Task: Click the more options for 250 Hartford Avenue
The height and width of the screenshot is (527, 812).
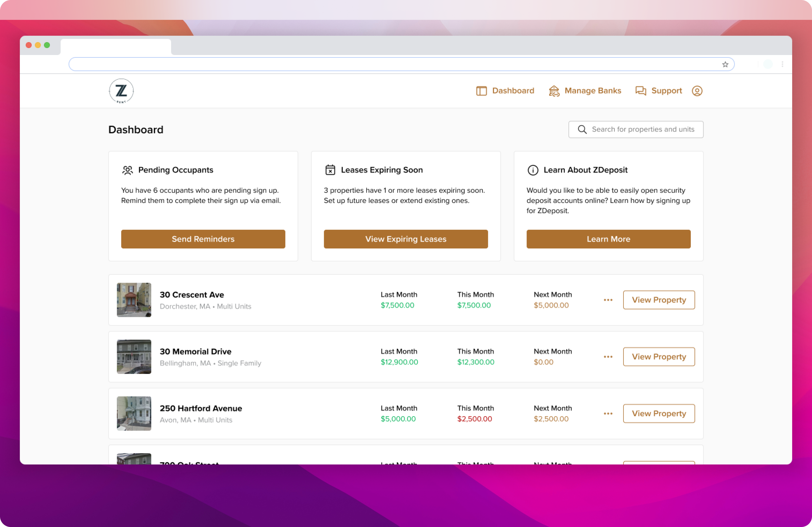Action: click(608, 413)
